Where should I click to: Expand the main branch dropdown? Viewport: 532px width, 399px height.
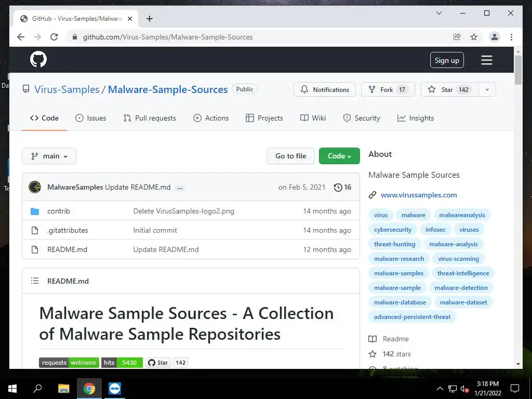(x=49, y=156)
